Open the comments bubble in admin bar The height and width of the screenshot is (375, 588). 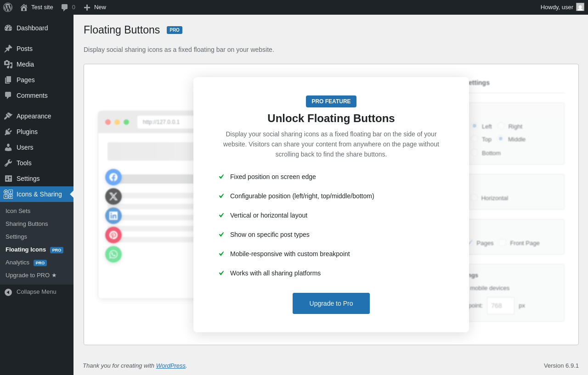[68, 7]
